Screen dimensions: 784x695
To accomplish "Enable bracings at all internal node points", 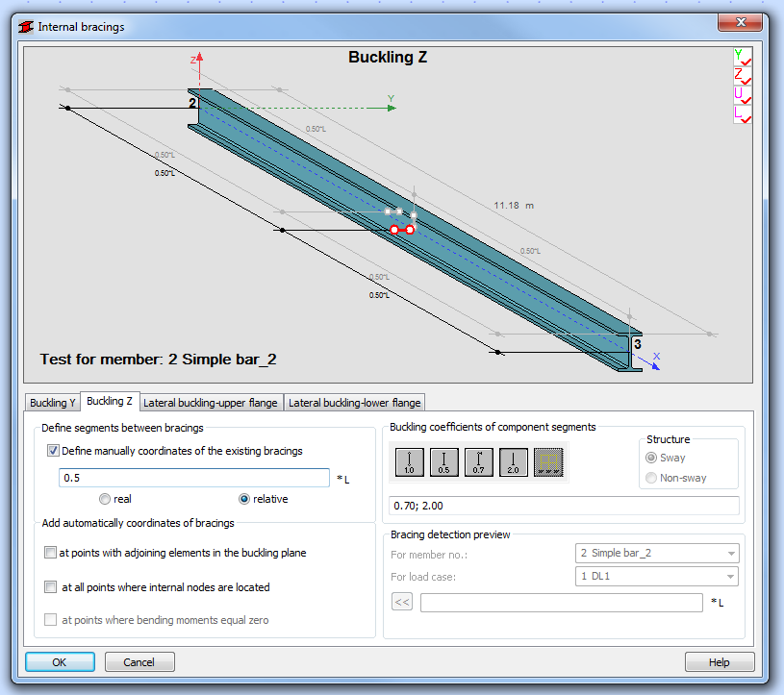I will pyautogui.click(x=51, y=586).
